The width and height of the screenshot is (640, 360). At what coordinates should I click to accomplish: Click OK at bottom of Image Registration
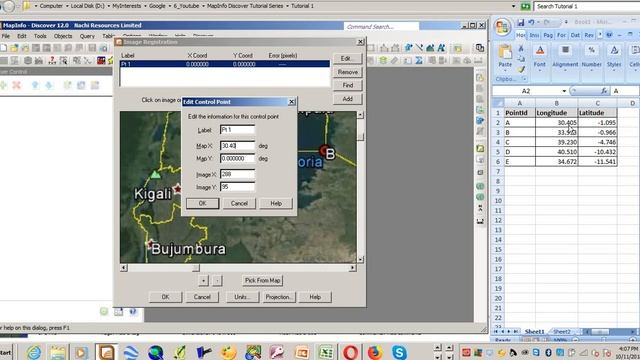pos(165,297)
